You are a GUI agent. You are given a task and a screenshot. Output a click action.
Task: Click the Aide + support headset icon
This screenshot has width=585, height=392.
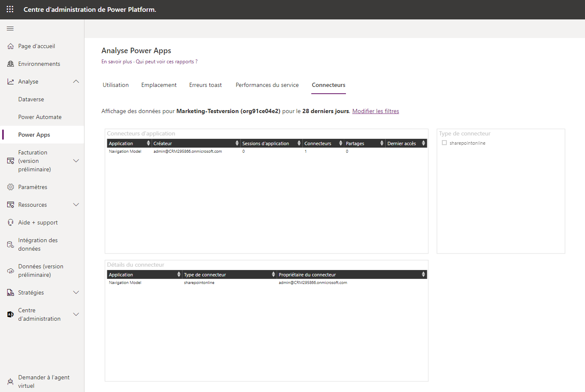[11, 223]
